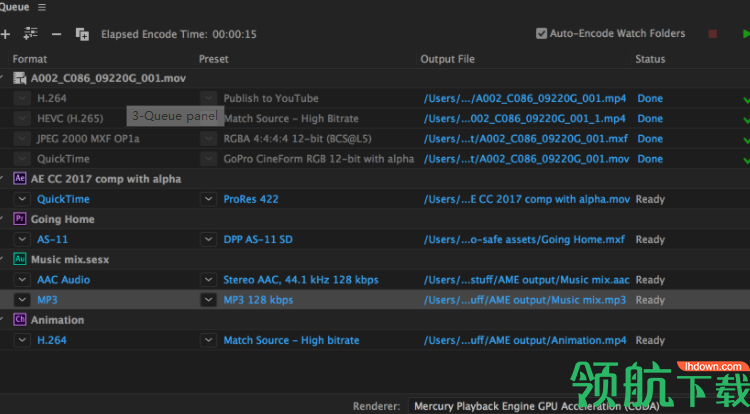Image resolution: width=750 pixels, height=414 pixels.
Task: Open format dropdown for HEVC (H.265)
Action: click(x=22, y=118)
